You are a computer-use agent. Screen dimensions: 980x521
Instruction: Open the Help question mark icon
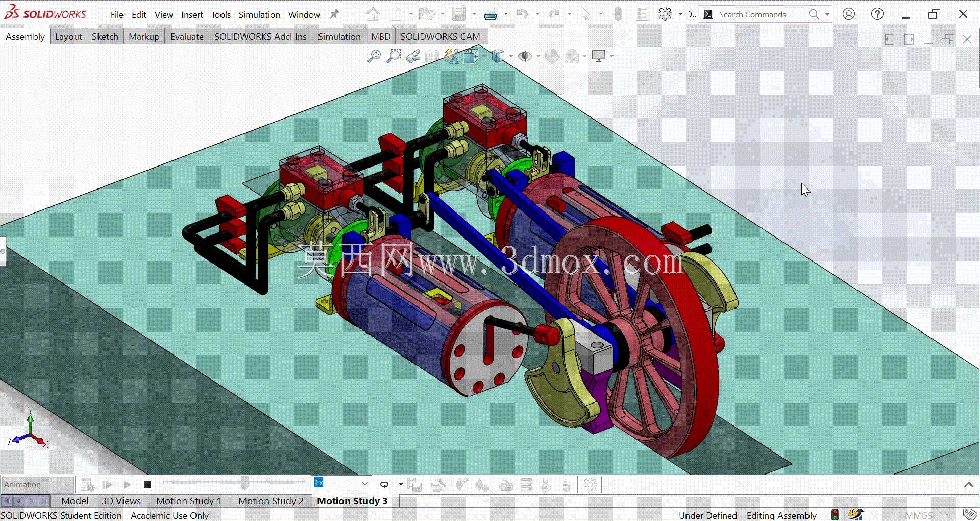coord(877,14)
